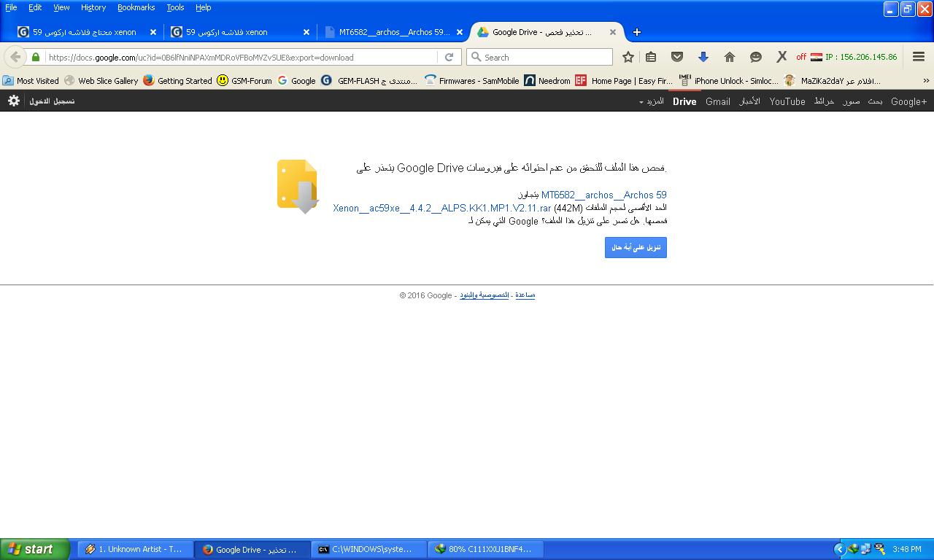The image size is (934, 560).
Task: Go to the Firefox home page icon
Action: click(x=729, y=57)
